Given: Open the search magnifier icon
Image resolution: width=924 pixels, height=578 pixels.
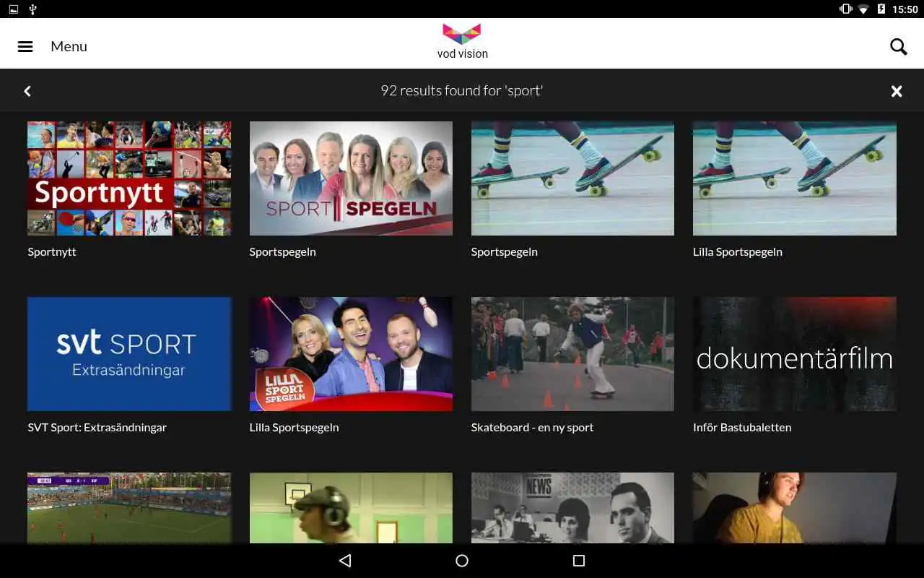Looking at the screenshot, I should [x=898, y=46].
